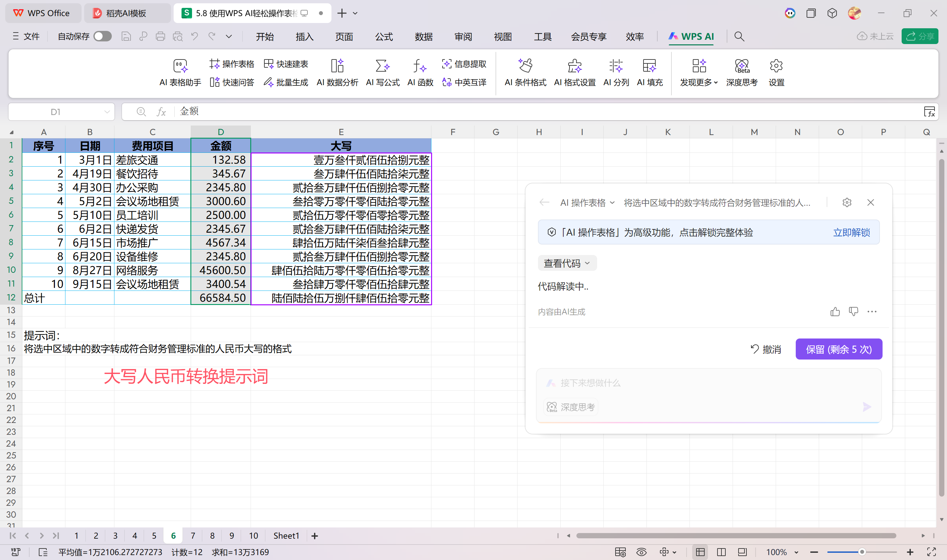Image resolution: width=947 pixels, height=560 pixels.
Task: Open the new tab dropdown arrow
Action: point(355,13)
